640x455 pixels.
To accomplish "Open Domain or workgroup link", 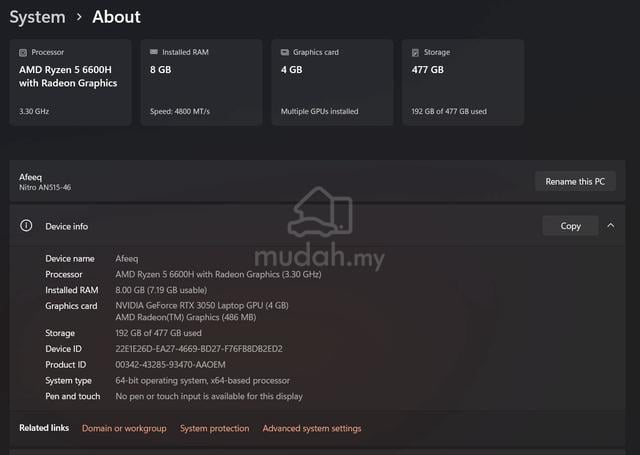I will coord(124,428).
